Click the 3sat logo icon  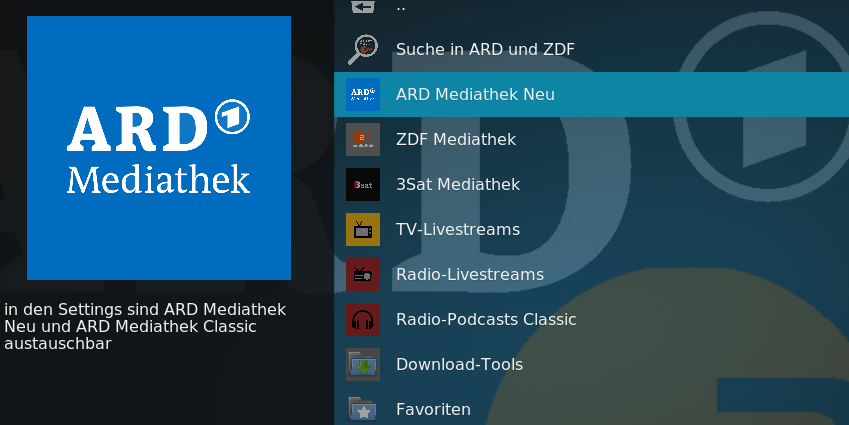click(x=363, y=184)
